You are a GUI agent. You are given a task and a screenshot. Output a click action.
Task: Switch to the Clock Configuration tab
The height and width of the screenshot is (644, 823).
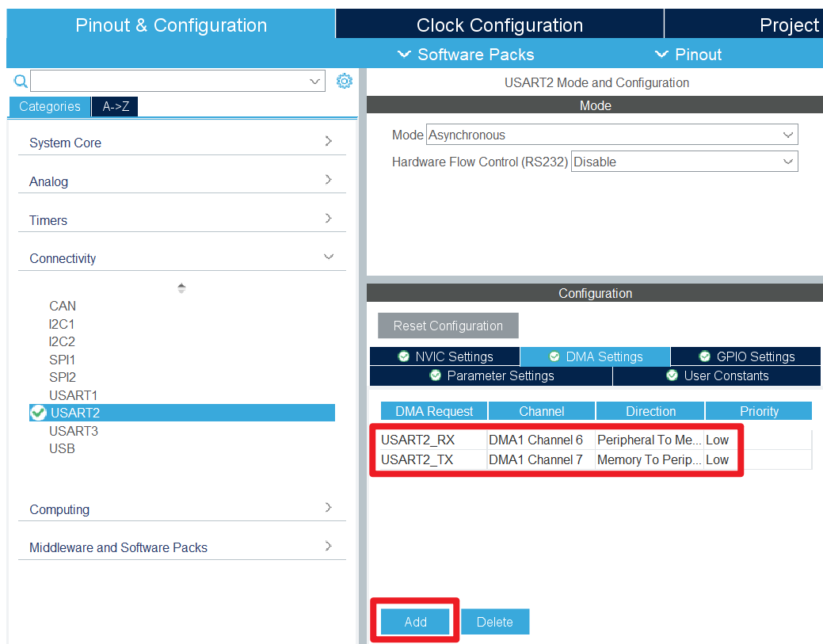[x=499, y=25]
